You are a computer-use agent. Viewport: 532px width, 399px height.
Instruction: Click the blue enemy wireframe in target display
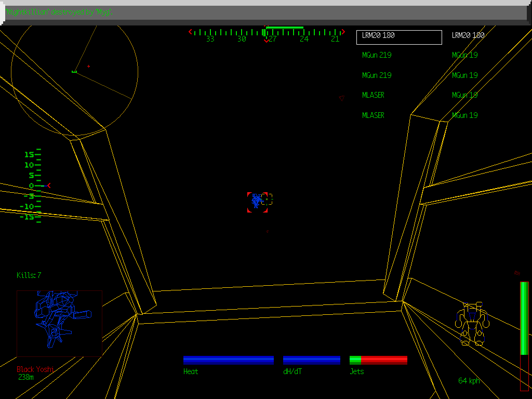click(59, 321)
